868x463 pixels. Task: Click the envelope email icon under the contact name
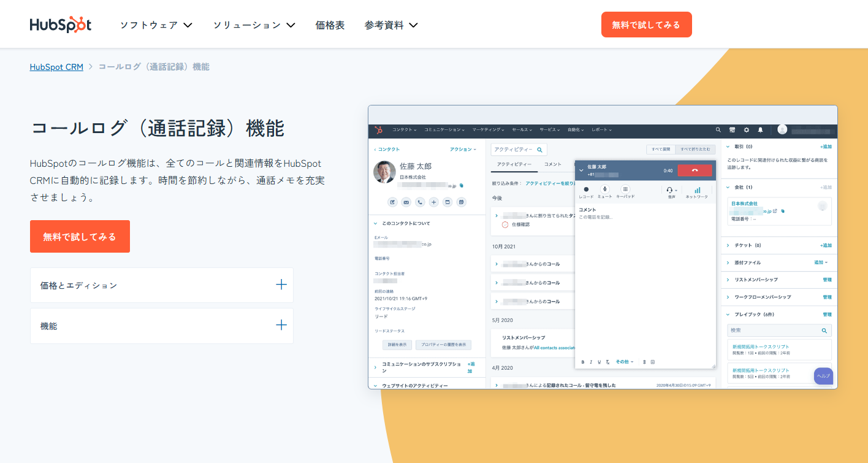click(x=406, y=202)
